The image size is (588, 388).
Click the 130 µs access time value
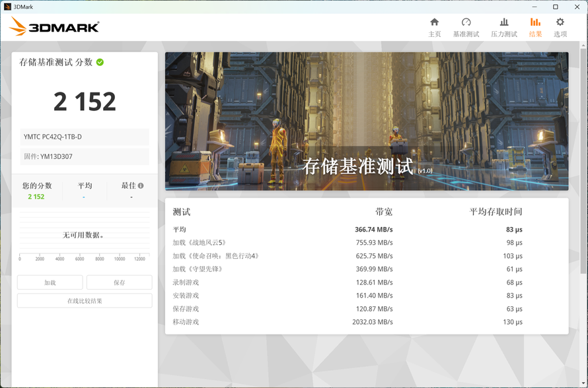tap(513, 322)
